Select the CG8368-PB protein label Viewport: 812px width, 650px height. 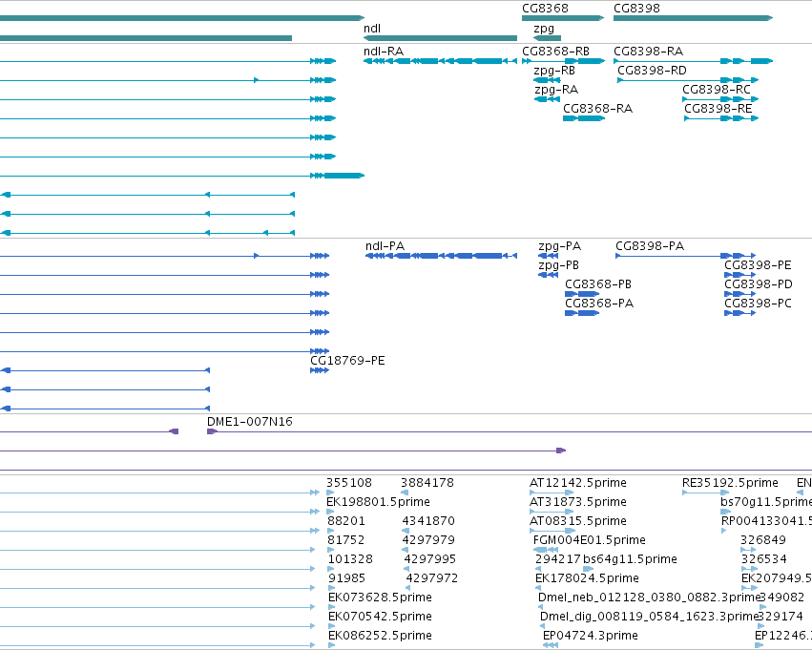598,284
